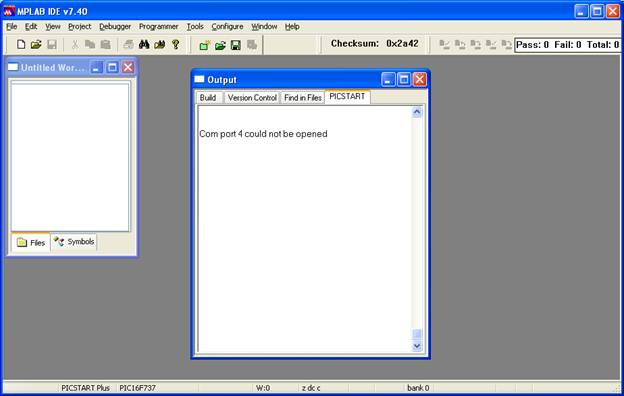Click the Save Workspace disk icon

pyautogui.click(x=236, y=45)
